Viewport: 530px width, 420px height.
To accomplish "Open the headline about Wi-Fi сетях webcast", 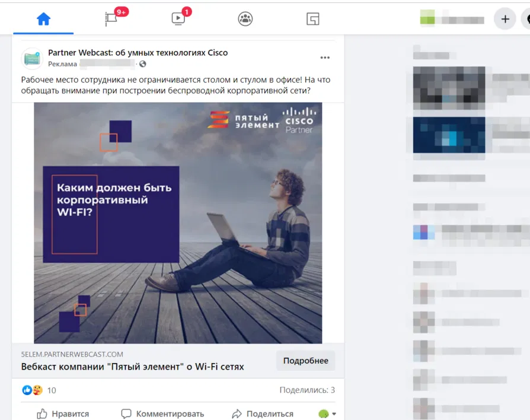I will [x=132, y=367].
